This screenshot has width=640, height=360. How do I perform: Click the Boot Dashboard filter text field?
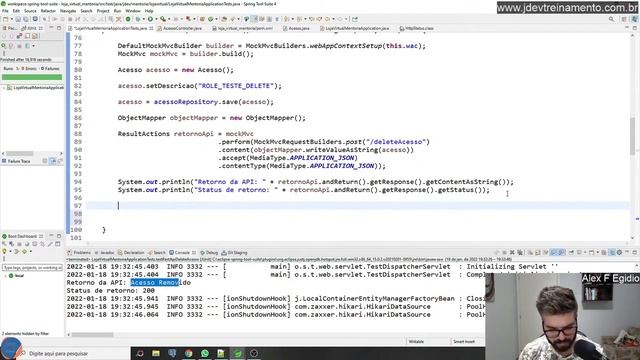point(32,268)
